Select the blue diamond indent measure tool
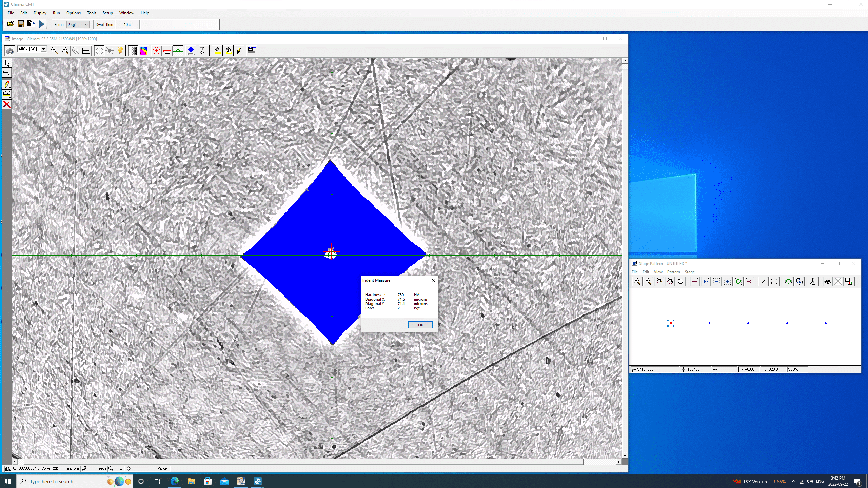 [x=191, y=51]
